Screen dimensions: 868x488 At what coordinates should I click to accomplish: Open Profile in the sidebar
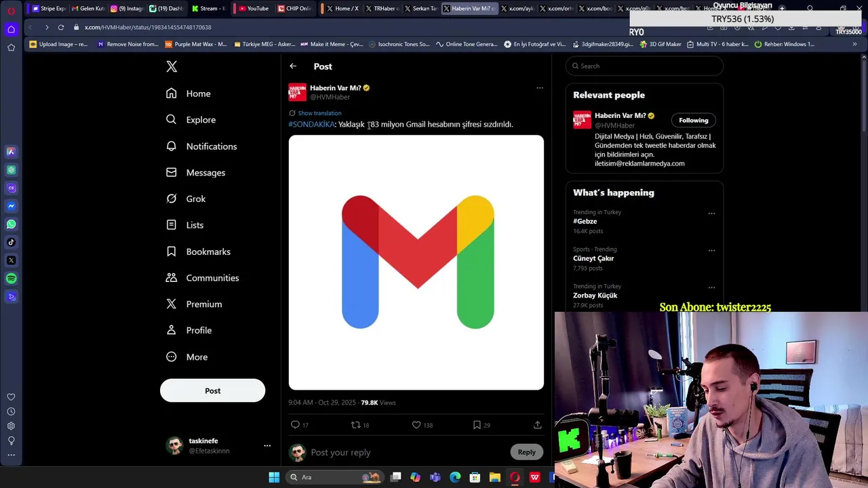[x=189, y=330]
